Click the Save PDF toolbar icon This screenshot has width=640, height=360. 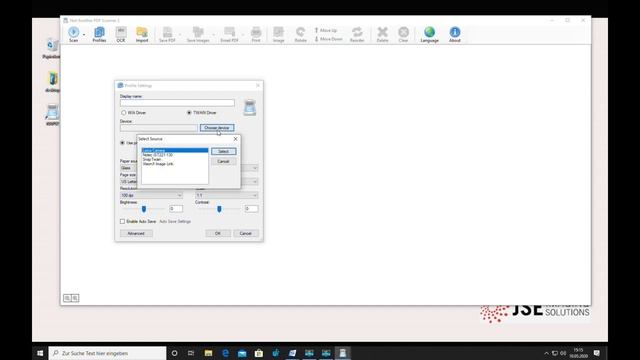coord(167,34)
